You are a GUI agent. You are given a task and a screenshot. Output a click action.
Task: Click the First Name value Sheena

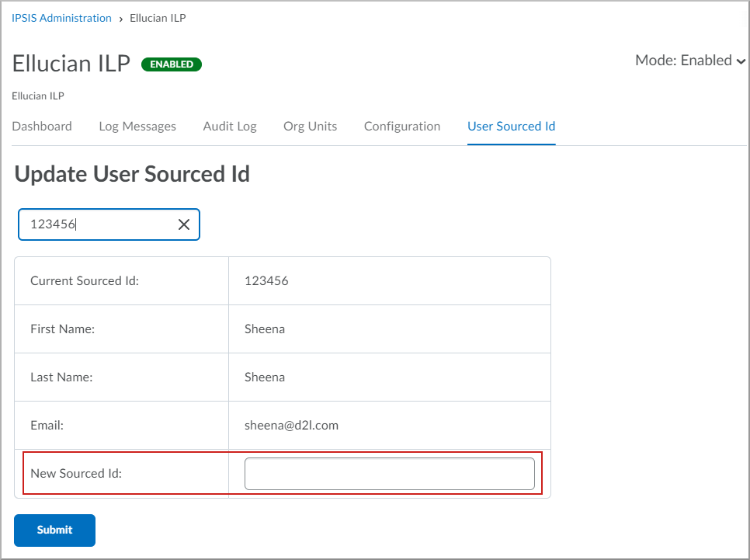pyautogui.click(x=265, y=329)
